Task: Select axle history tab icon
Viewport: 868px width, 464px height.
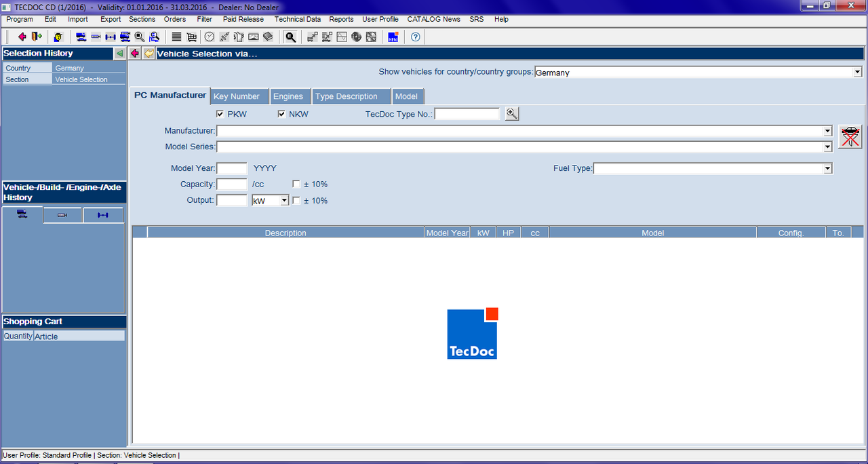Action: [x=103, y=215]
